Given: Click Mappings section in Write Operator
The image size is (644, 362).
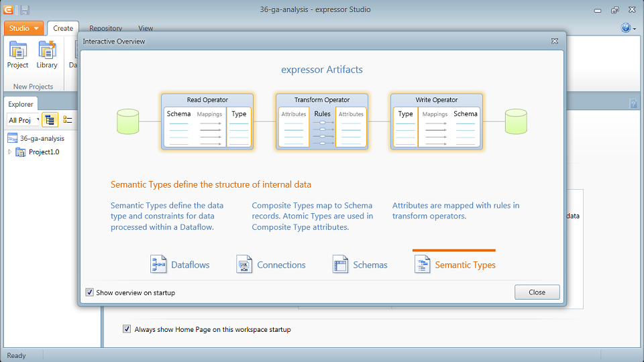Looking at the screenshot, I should click(x=435, y=127).
